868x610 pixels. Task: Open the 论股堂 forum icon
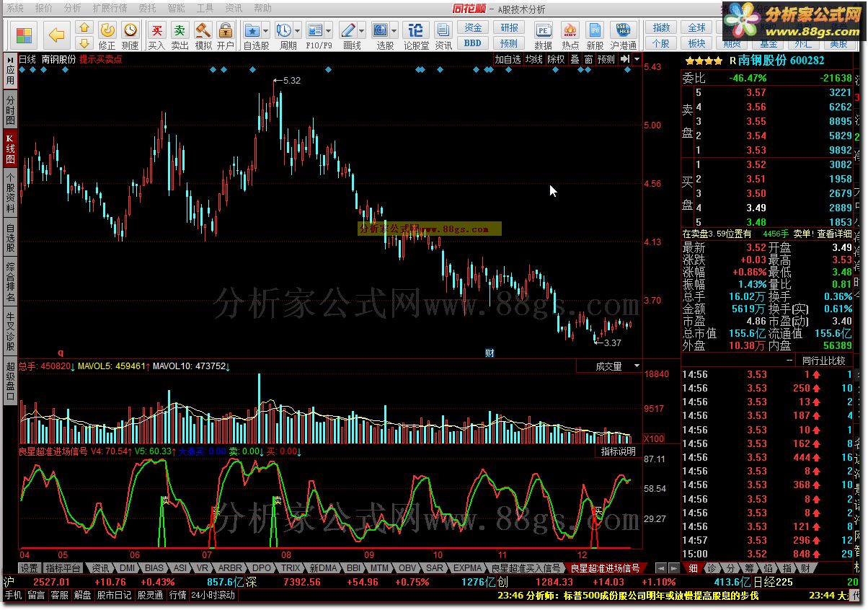point(416,35)
